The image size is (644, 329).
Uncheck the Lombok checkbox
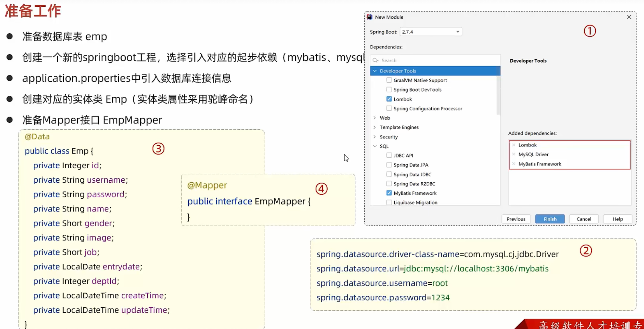pos(389,99)
